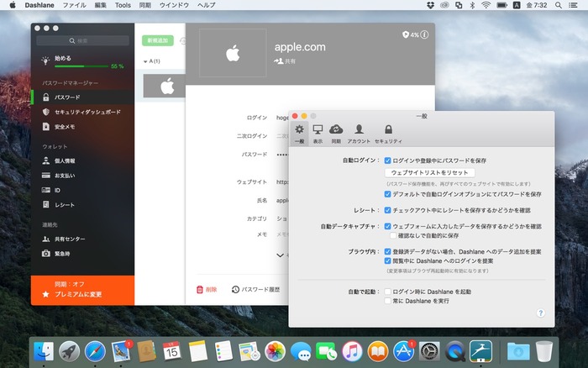This screenshot has width=588, height=368.
Task: Open 共有センター sharing center
Action: [x=82, y=239]
